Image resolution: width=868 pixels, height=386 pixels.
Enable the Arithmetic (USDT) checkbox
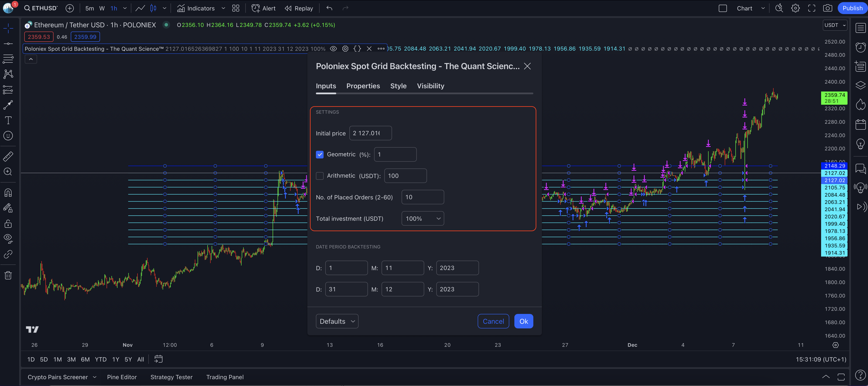320,176
